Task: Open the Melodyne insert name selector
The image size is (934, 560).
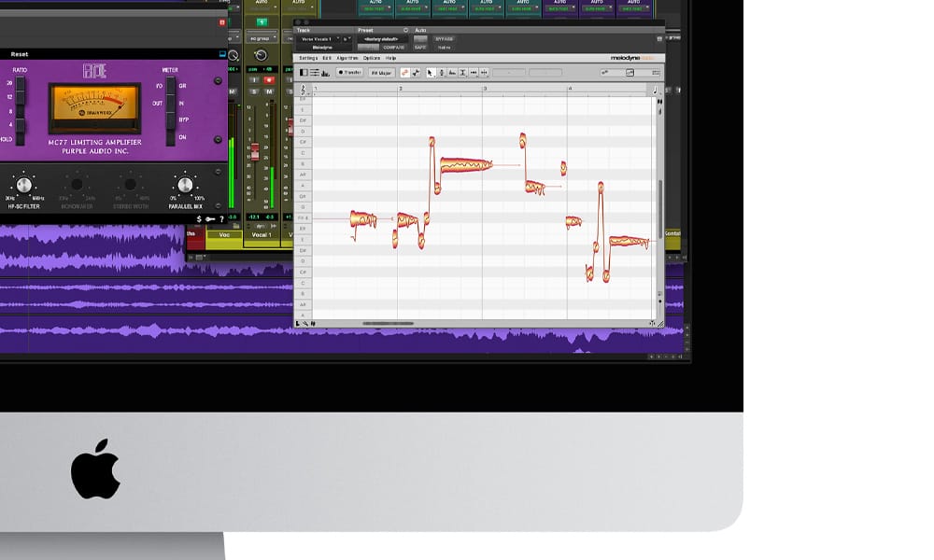Action: pos(322,47)
